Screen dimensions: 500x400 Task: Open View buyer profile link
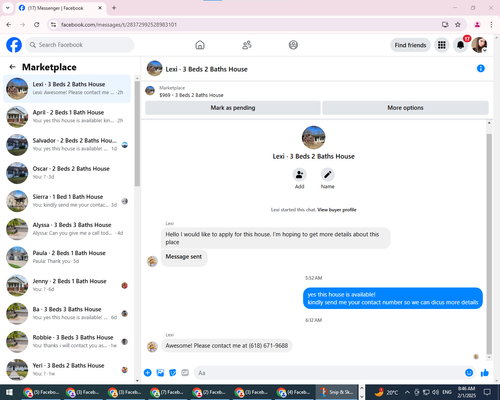pyautogui.click(x=337, y=210)
